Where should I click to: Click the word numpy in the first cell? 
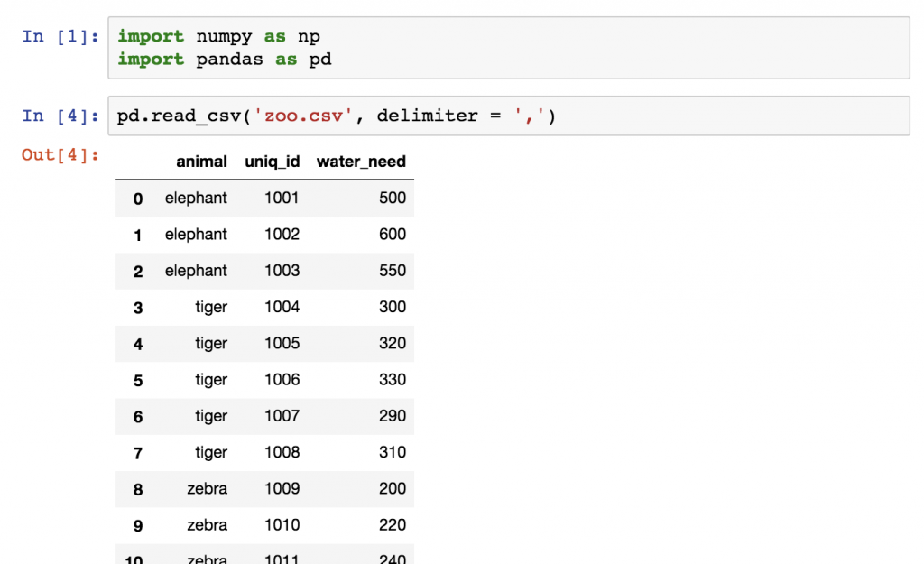(224, 36)
